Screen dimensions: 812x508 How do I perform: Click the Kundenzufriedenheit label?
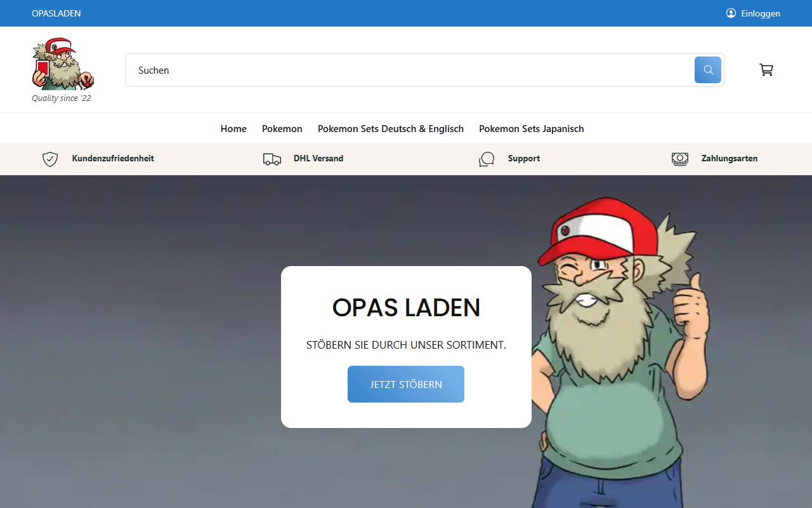pyautogui.click(x=113, y=158)
